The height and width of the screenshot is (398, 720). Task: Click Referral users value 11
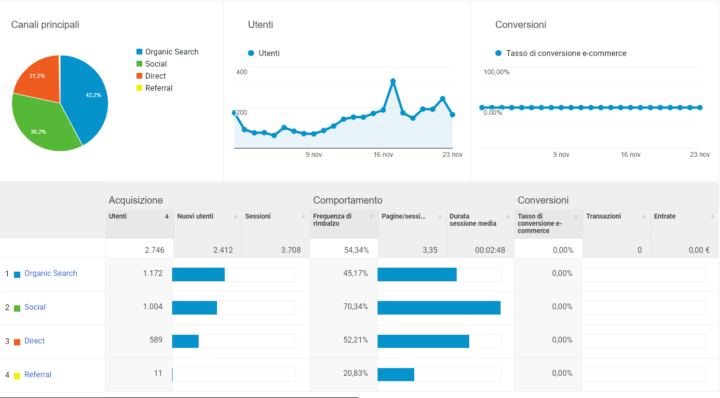pos(158,373)
